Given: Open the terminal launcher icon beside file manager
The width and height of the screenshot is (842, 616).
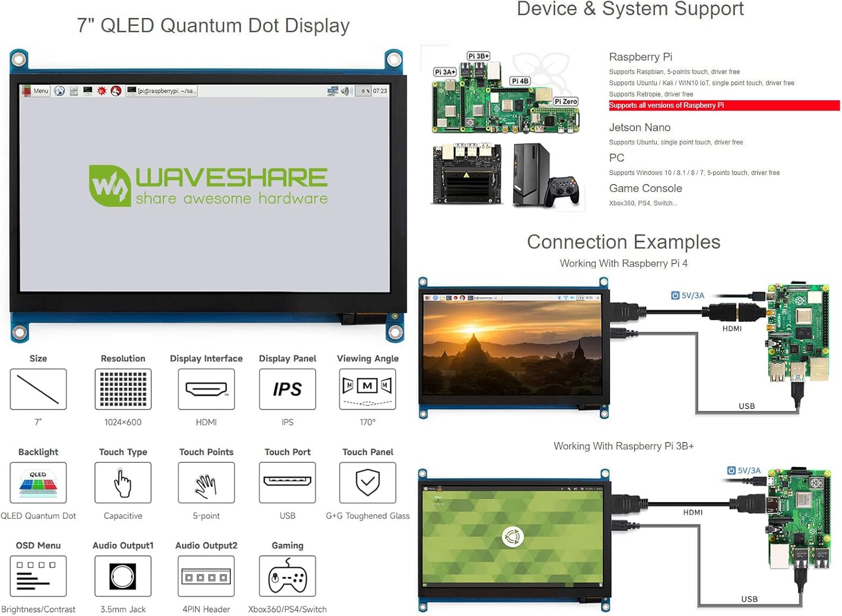Looking at the screenshot, I should coord(88,91).
